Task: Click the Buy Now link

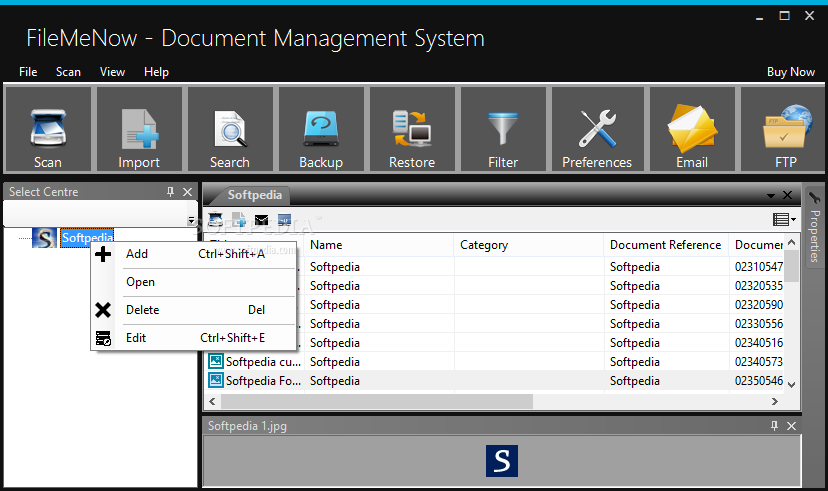Action: point(791,72)
